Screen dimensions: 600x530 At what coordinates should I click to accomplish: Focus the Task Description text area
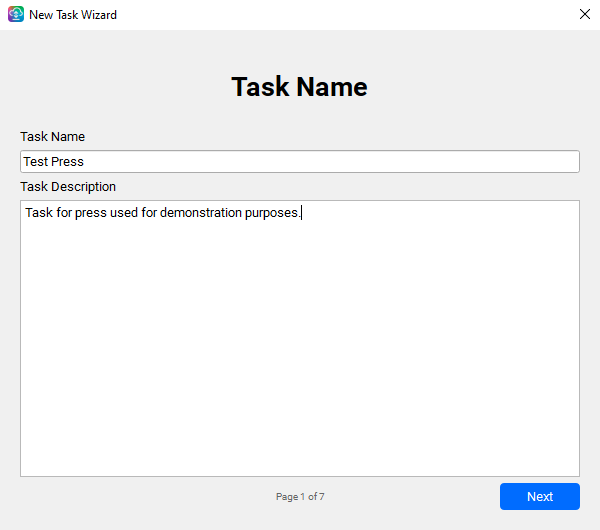click(x=300, y=338)
